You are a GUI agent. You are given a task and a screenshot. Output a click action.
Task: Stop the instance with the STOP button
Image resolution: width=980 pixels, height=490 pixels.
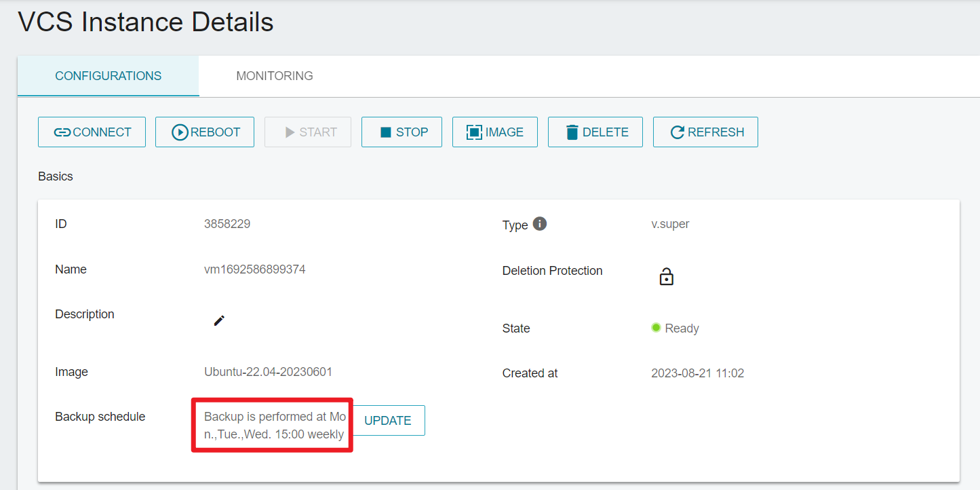tap(401, 132)
